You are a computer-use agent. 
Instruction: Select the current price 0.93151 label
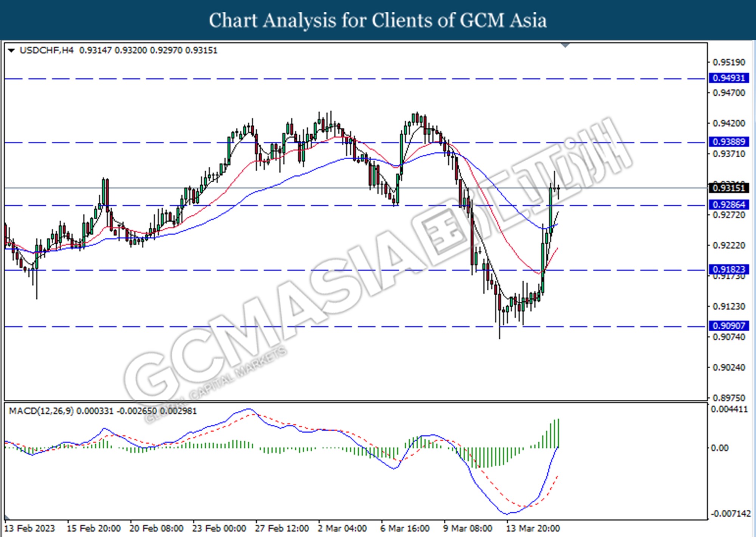[728, 188]
